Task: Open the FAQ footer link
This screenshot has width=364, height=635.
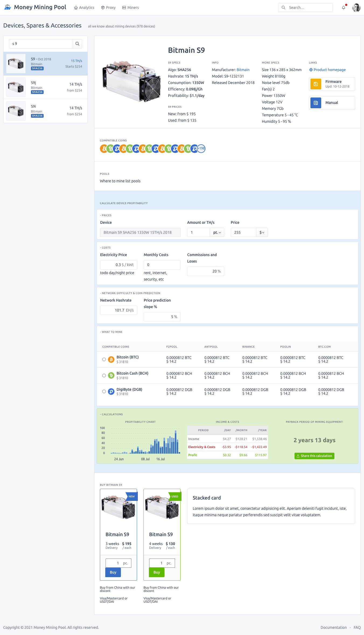Action: [x=357, y=627]
